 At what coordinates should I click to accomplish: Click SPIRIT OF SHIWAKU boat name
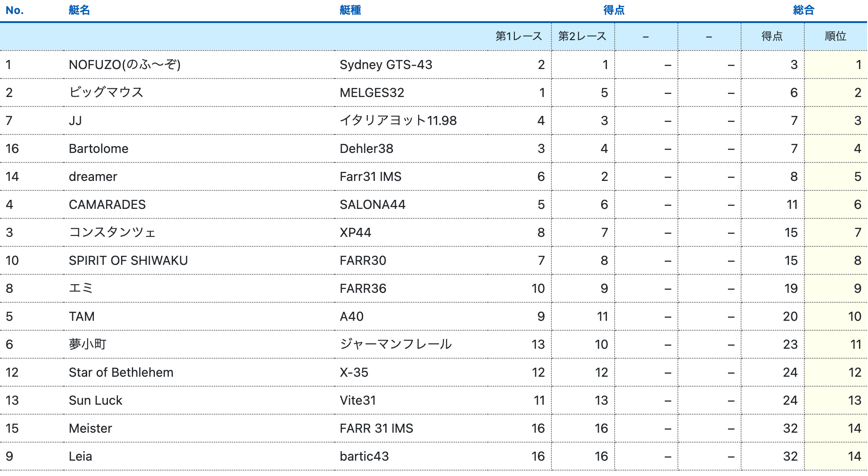click(x=128, y=260)
